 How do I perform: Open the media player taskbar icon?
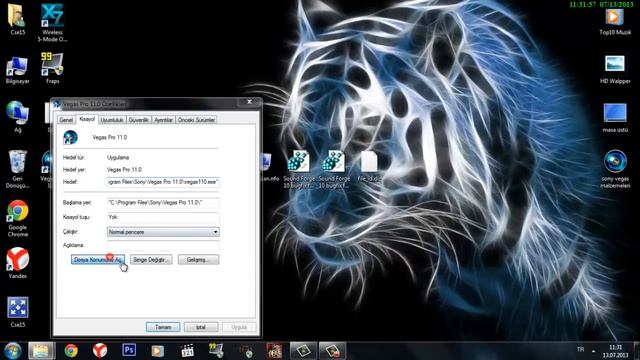[158, 351]
